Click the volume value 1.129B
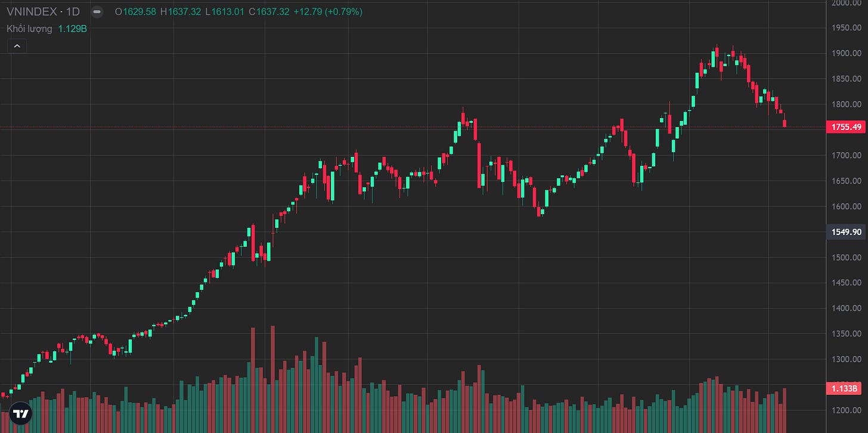Image resolution: width=868 pixels, height=433 pixels. 72,29
